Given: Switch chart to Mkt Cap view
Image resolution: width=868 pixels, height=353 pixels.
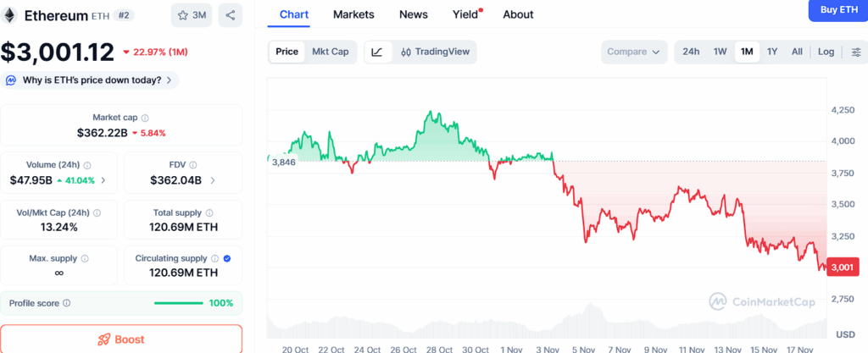Looking at the screenshot, I should point(331,52).
